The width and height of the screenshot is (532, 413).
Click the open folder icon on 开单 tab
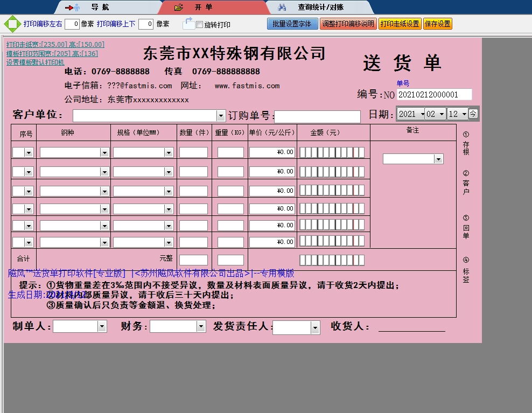point(179,8)
